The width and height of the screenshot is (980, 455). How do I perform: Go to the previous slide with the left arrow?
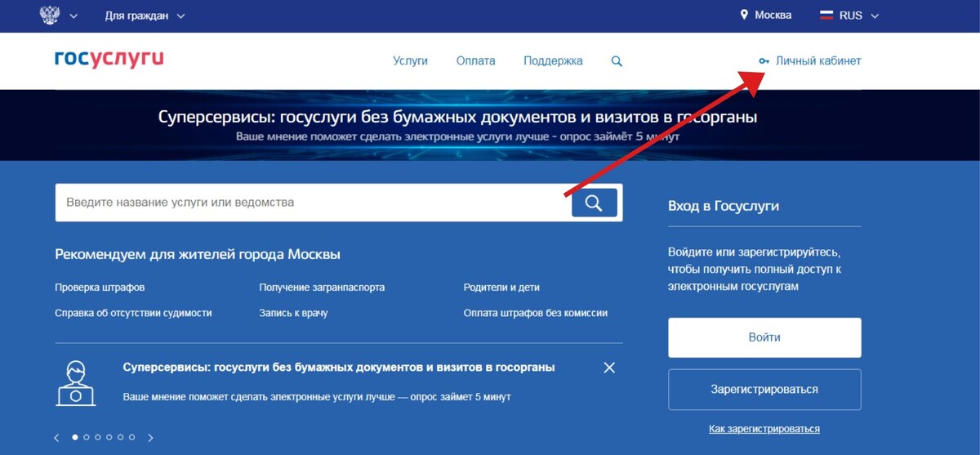[56, 438]
